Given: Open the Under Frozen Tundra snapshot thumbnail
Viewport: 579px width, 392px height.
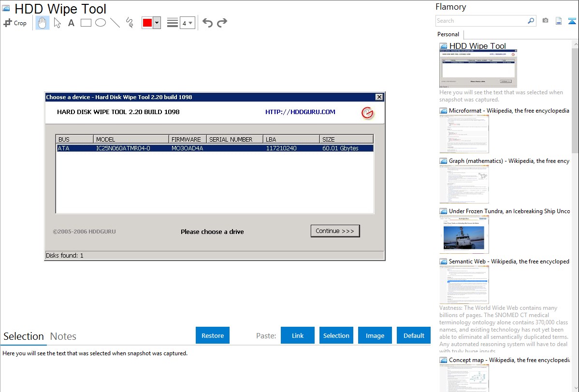Looking at the screenshot, I should click(464, 234).
